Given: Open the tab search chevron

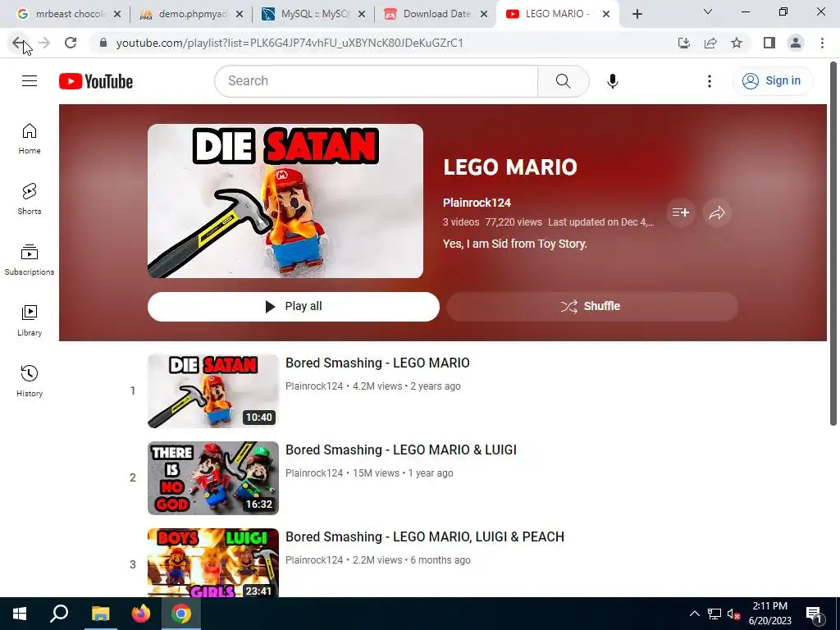Looking at the screenshot, I should pos(708,11).
